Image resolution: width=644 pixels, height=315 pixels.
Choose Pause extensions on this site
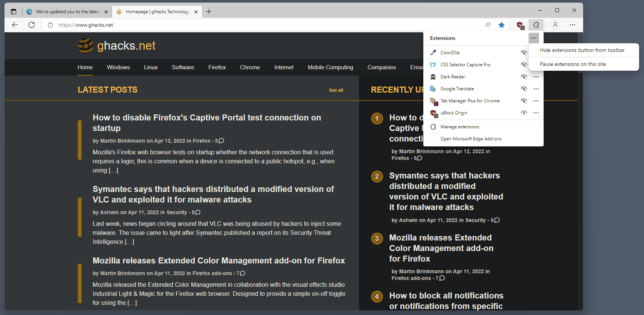pyautogui.click(x=583, y=64)
